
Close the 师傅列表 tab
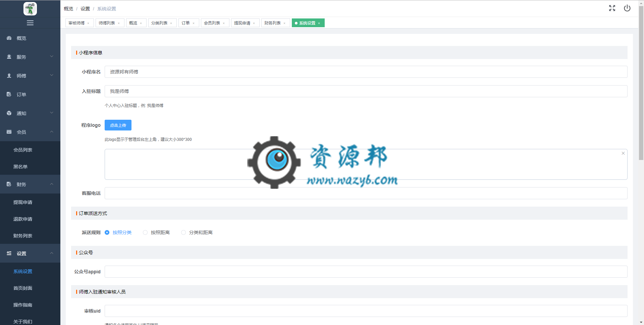tap(119, 23)
